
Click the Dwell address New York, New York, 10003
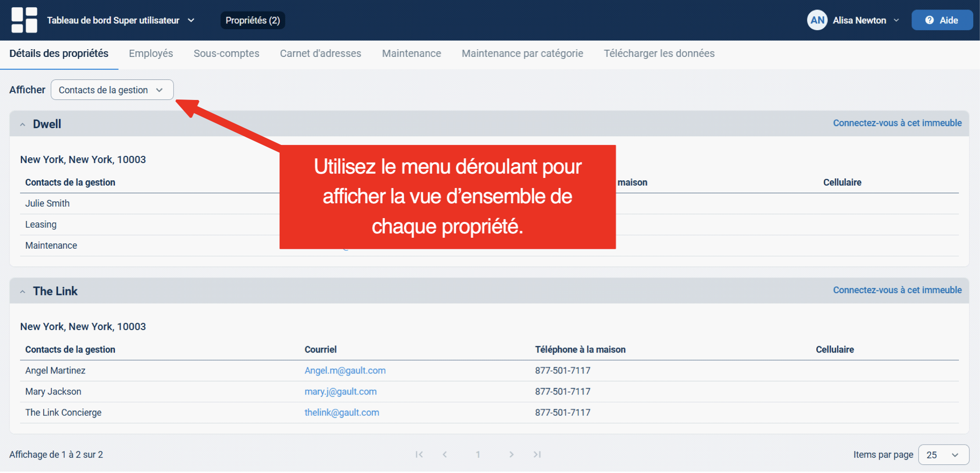[83, 160]
